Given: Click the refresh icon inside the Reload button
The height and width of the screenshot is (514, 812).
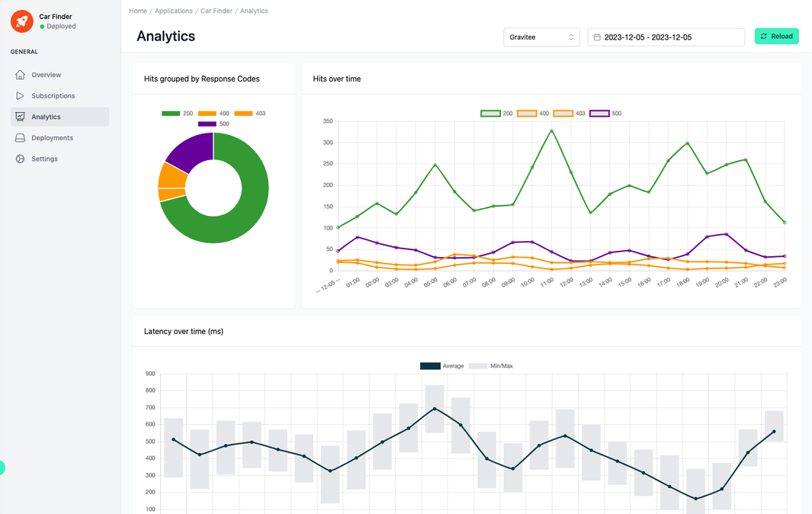Looking at the screenshot, I should click(x=765, y=36).
